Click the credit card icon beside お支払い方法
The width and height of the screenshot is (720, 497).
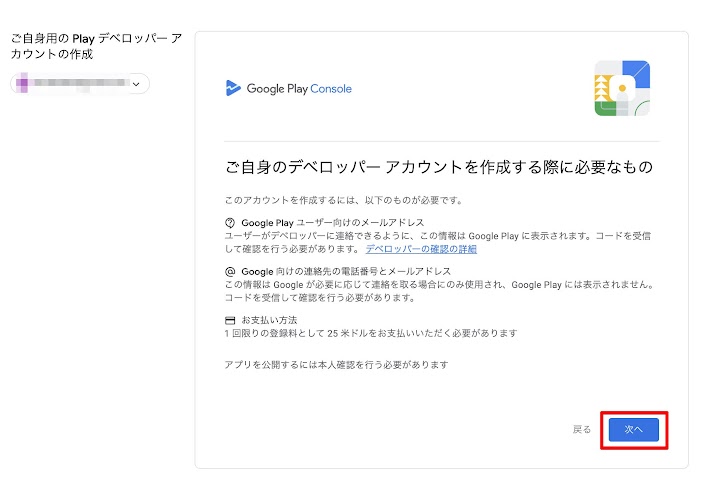coord(230,320)
